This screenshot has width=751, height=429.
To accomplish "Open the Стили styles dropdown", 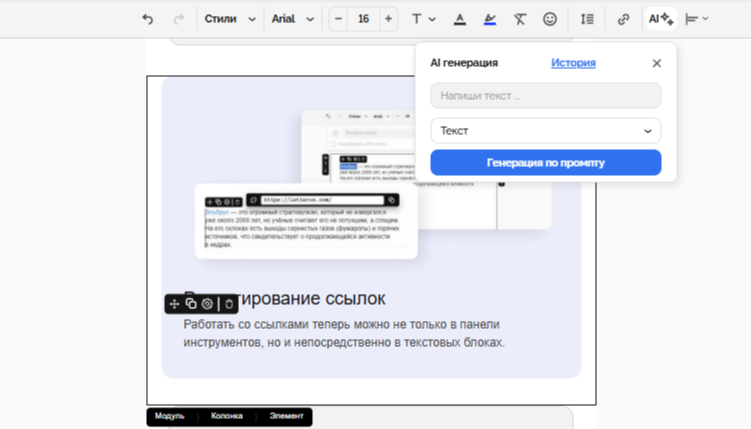I will 229,19.
